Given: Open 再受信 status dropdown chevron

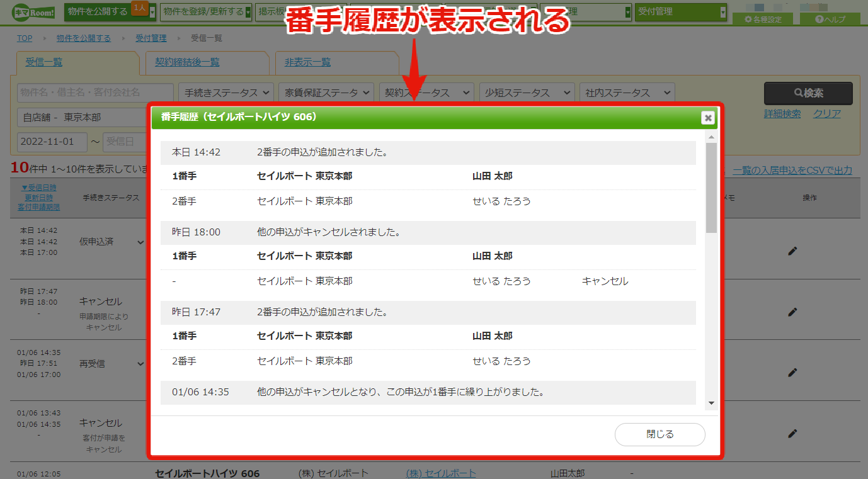Looking at the screenshot, I should click(140, 363).
